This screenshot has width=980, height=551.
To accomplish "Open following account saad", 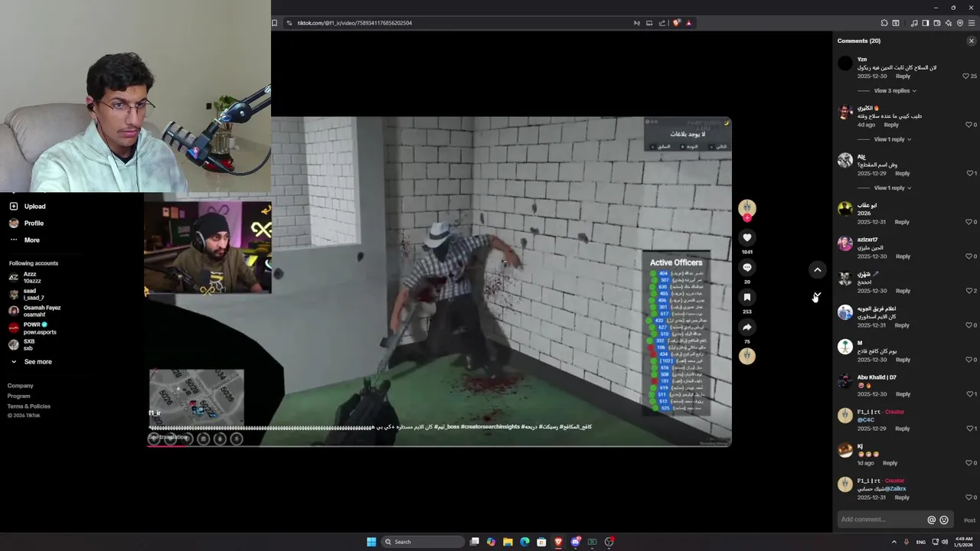I will click(27, 295).
